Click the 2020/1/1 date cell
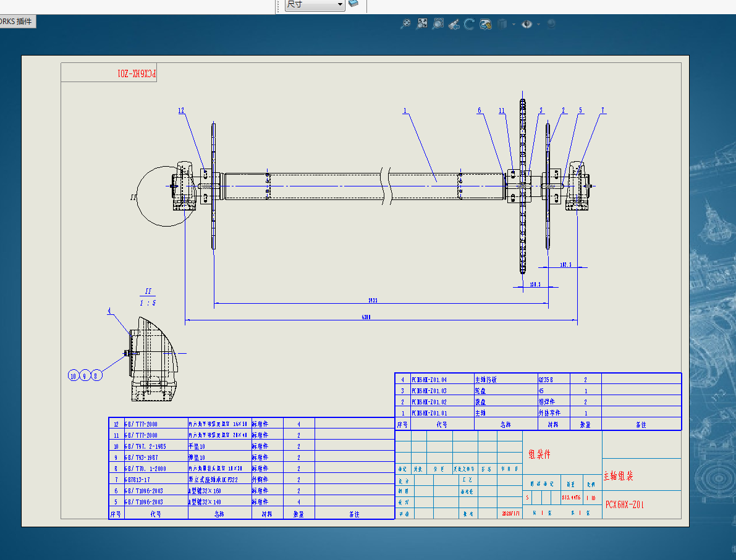The height and width of the screenshot is (560, 736). click(x=510, y=514)
